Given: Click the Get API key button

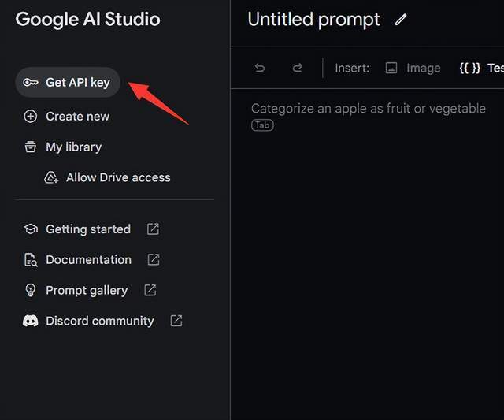Looking at the screenshot, I should pos(68,83).
